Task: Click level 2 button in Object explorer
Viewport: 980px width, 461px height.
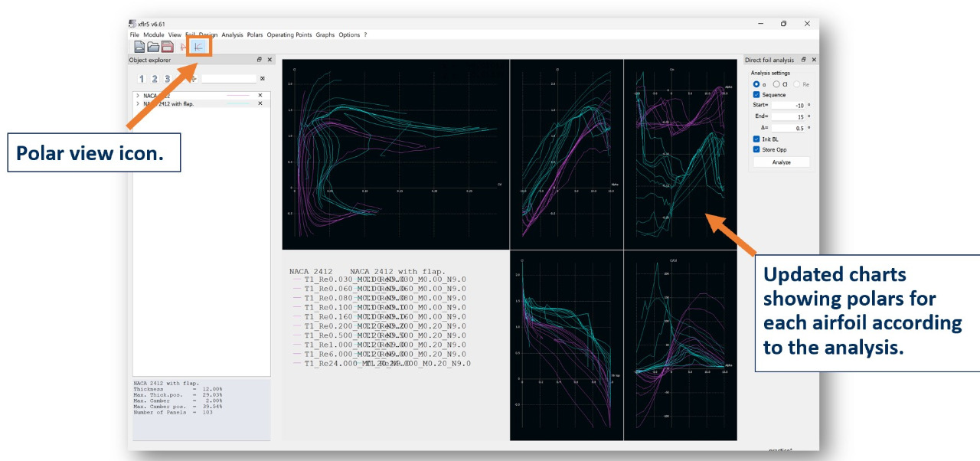Action: pos(155,79)
